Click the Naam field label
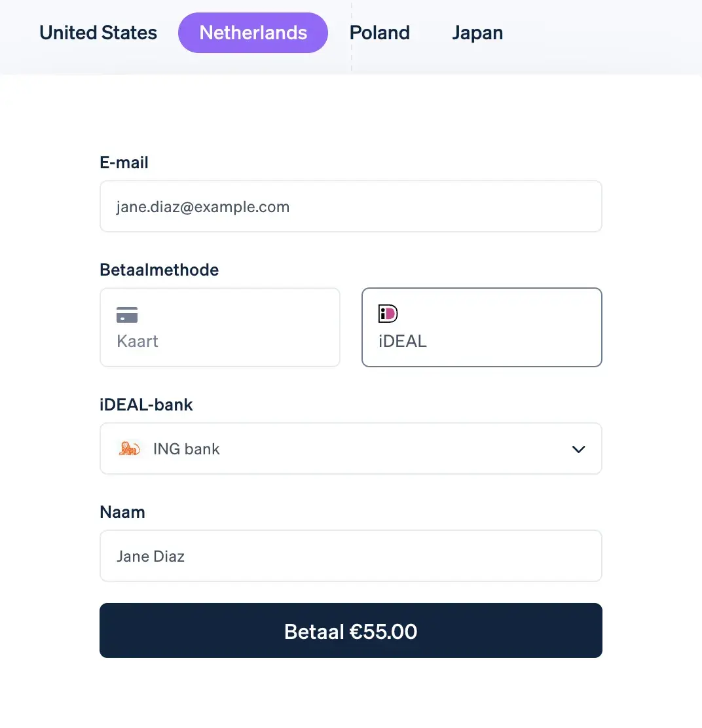The width and height of the screenshot is (702, 728). [122, 512]
